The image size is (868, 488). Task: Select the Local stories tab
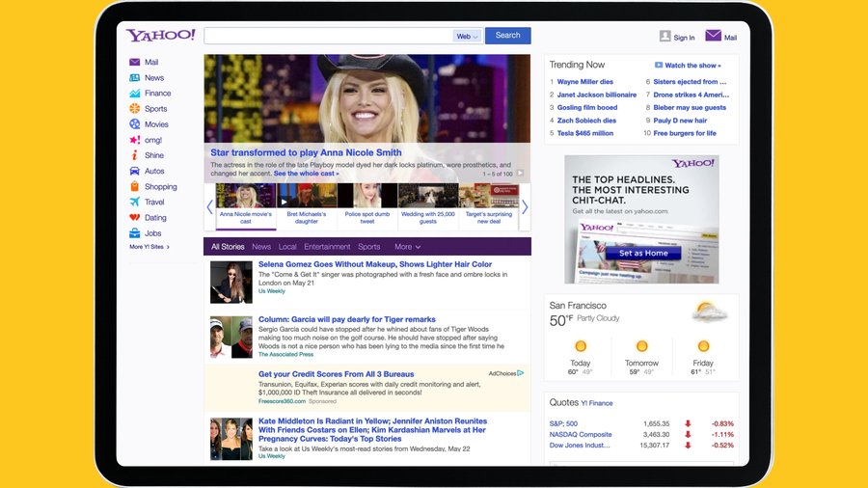point(287,247)
